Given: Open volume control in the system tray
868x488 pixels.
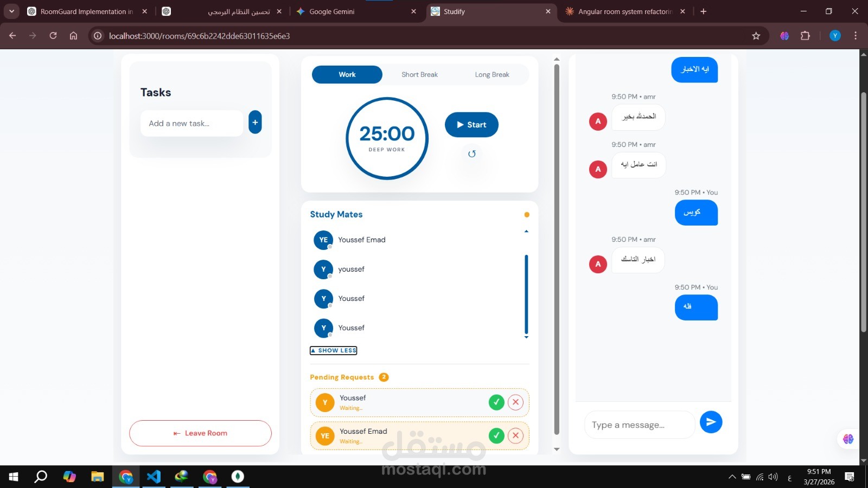Looking at the screenshot, I should [x=773, y=477].
